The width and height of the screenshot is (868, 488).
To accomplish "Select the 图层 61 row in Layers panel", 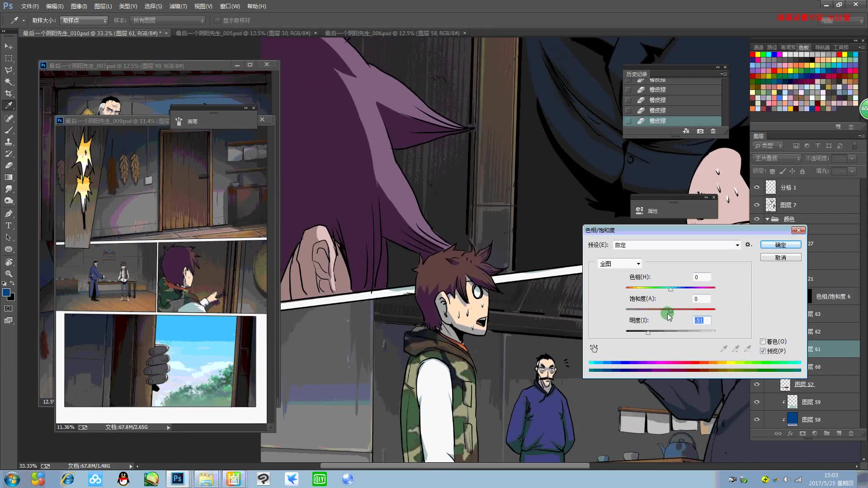I will pyautogui.click(x=833, y=349).
